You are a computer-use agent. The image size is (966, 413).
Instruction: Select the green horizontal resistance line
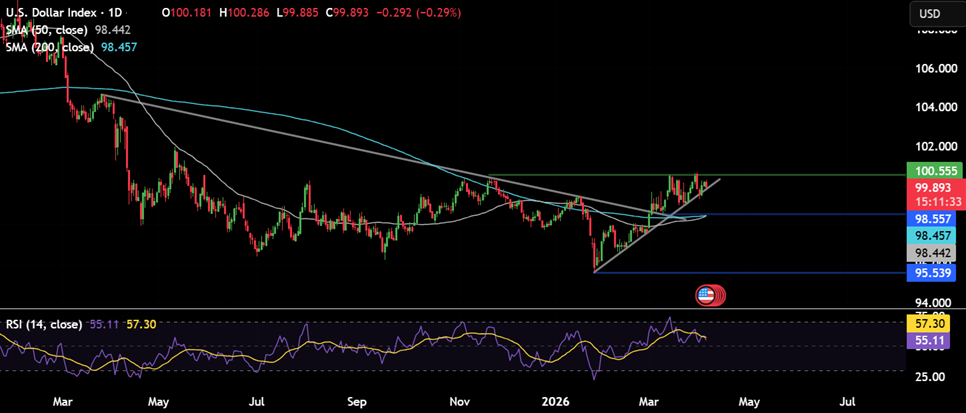point(800,175)
